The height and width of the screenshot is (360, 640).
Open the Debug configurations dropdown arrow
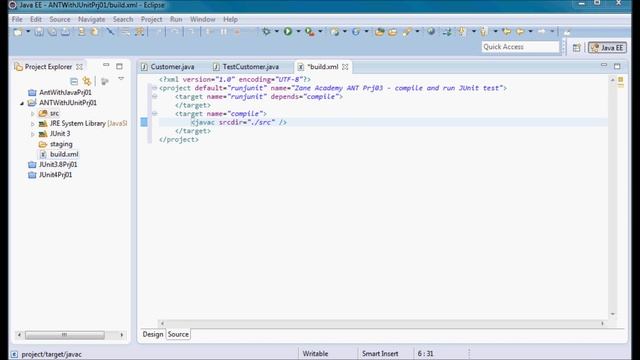276,31
